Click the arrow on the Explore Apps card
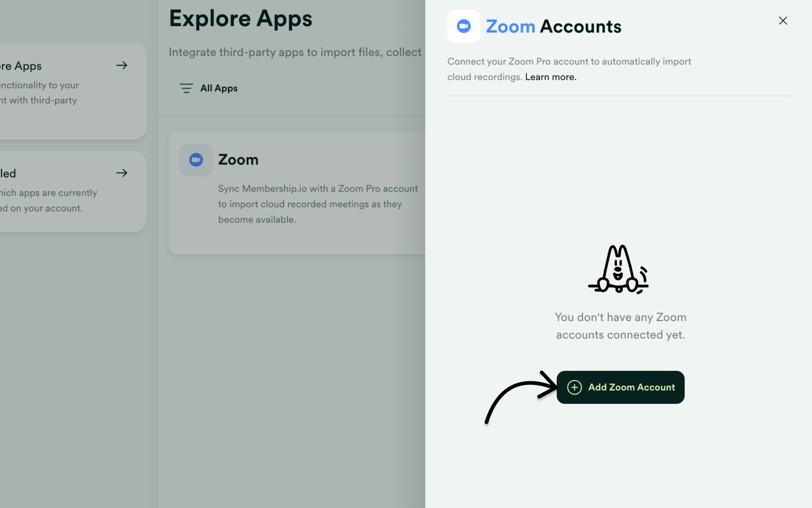The height and width of the screenshot is (508, 812). point(122,65)
